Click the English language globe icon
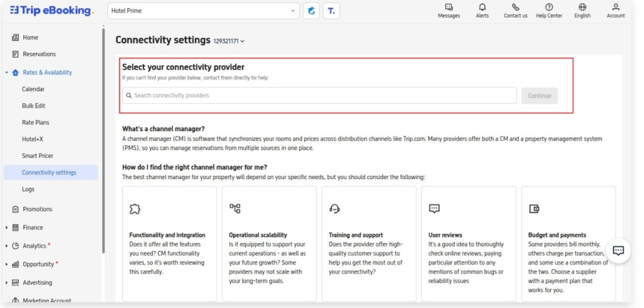The image size is (644, 308). (582, 7)
